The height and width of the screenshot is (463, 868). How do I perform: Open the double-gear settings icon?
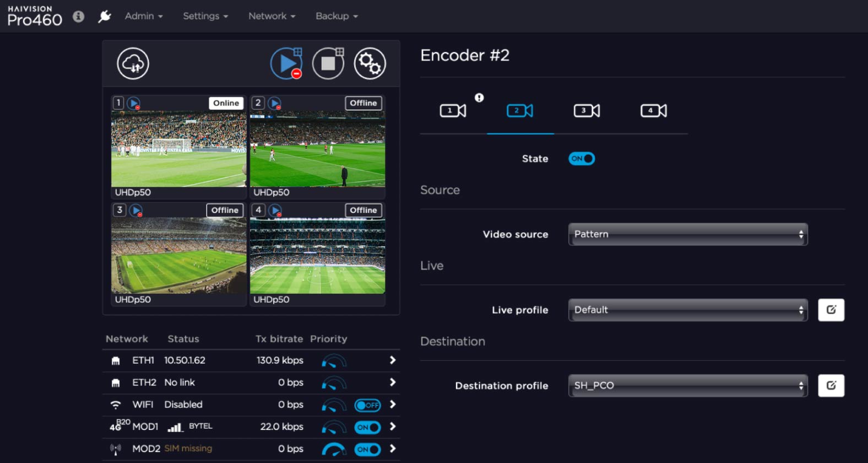[370, 63]
